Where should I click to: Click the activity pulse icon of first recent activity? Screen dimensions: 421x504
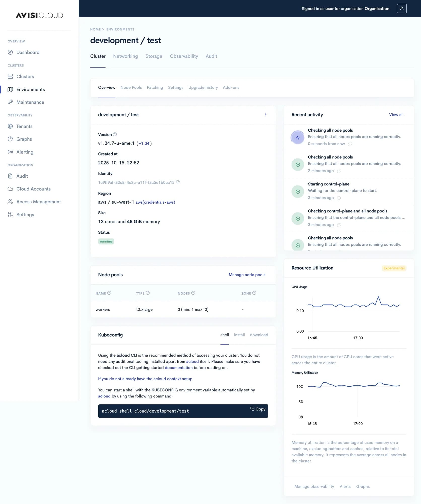click(x=298, y=138)
